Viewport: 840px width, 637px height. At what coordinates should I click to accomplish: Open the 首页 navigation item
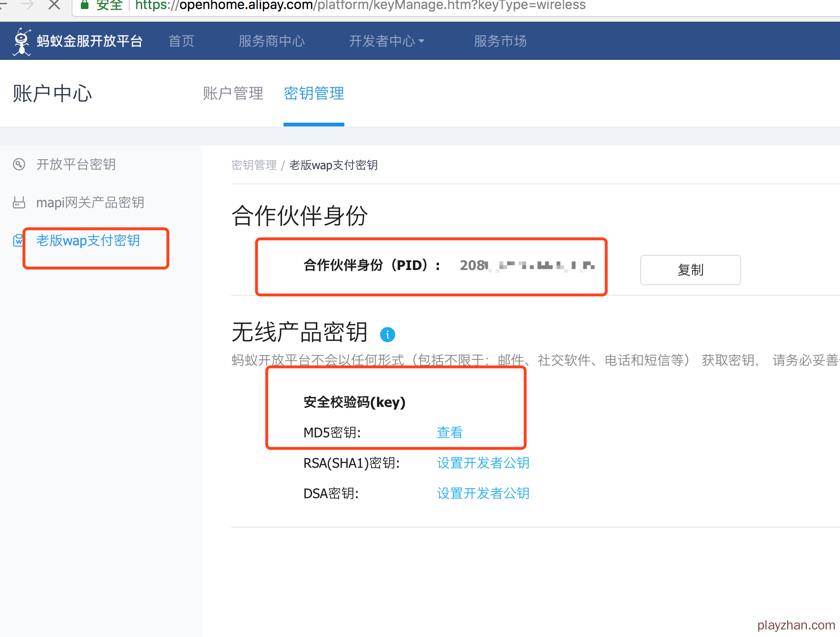(x=181, y=41)
